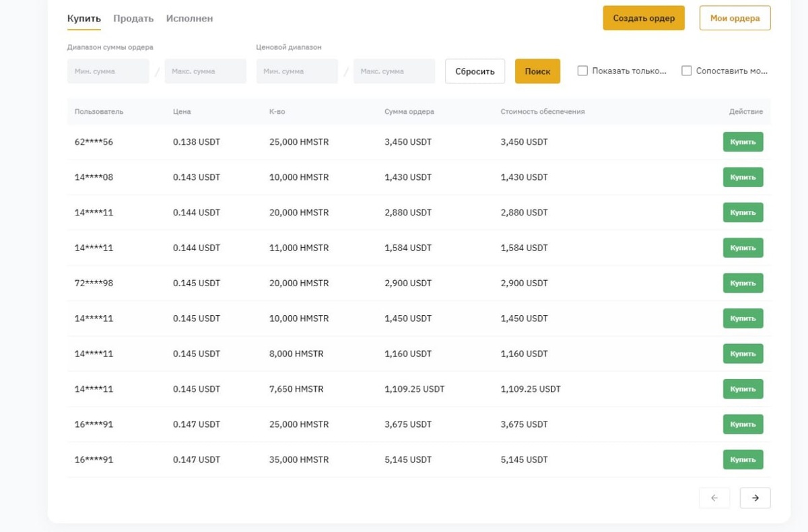Buy the 35,000 HMSTR order
Image resolution: width=808 pixels, height=532 pixels.
tap(743, 459)
